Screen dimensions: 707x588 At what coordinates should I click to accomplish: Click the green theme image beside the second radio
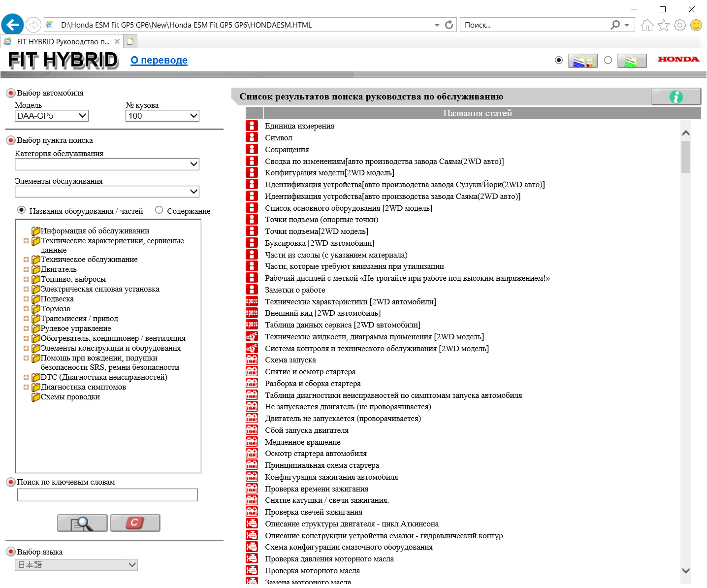click(x=632, y=61)
